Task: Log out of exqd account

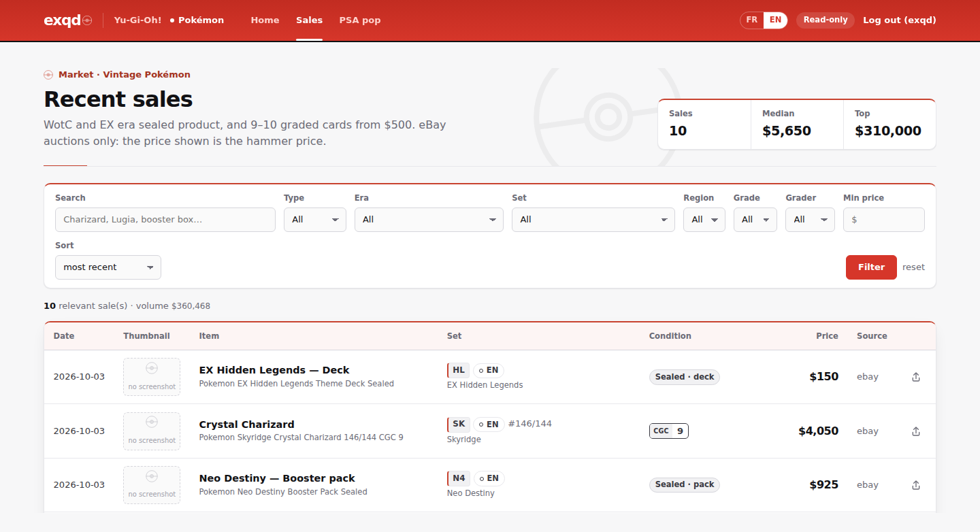Action: [x=900, y=20]
